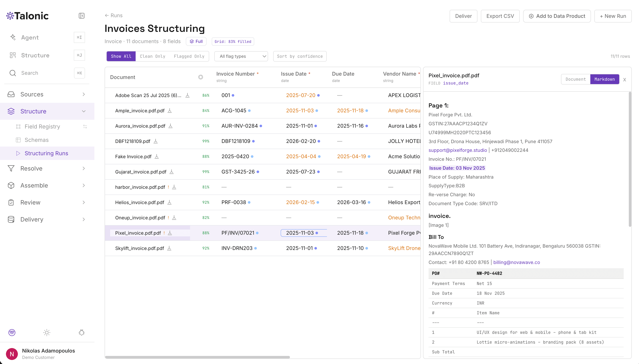Open the bug report icon
Viewport: 639px width, 364px height.
coord(82,333)
